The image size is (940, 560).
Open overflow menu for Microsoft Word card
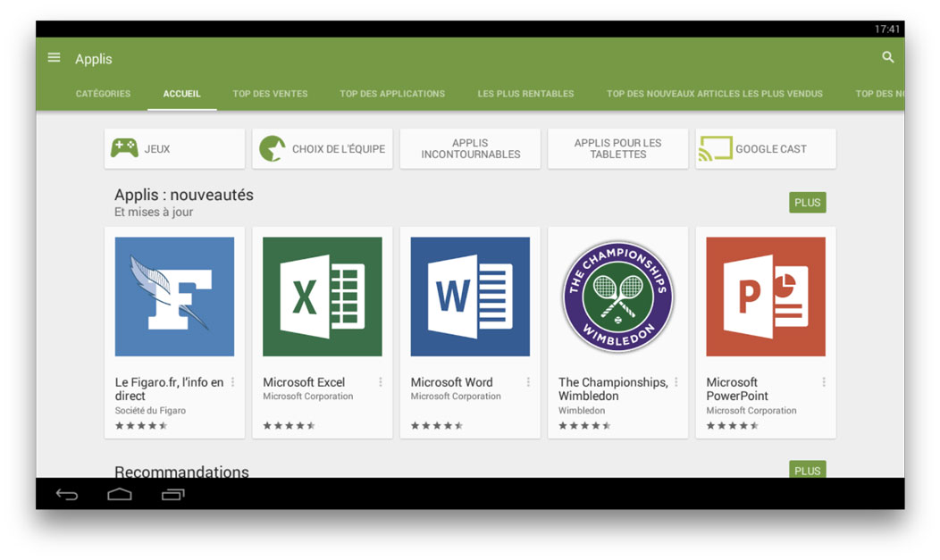(x=528, y=382)
